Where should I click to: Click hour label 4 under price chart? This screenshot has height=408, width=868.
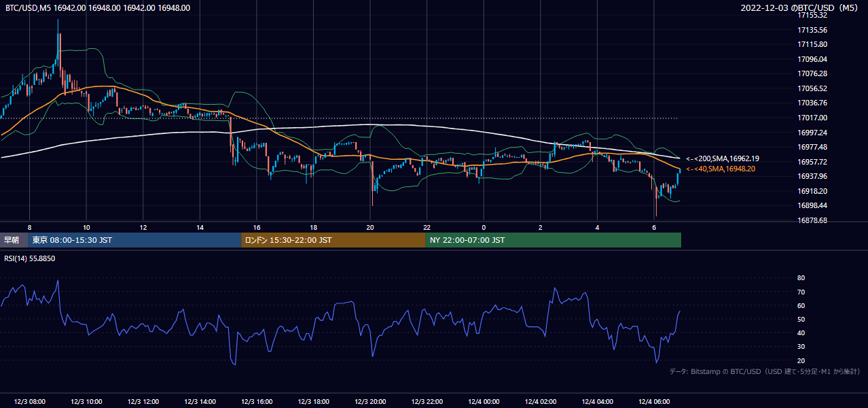click(x=597, y=227)
